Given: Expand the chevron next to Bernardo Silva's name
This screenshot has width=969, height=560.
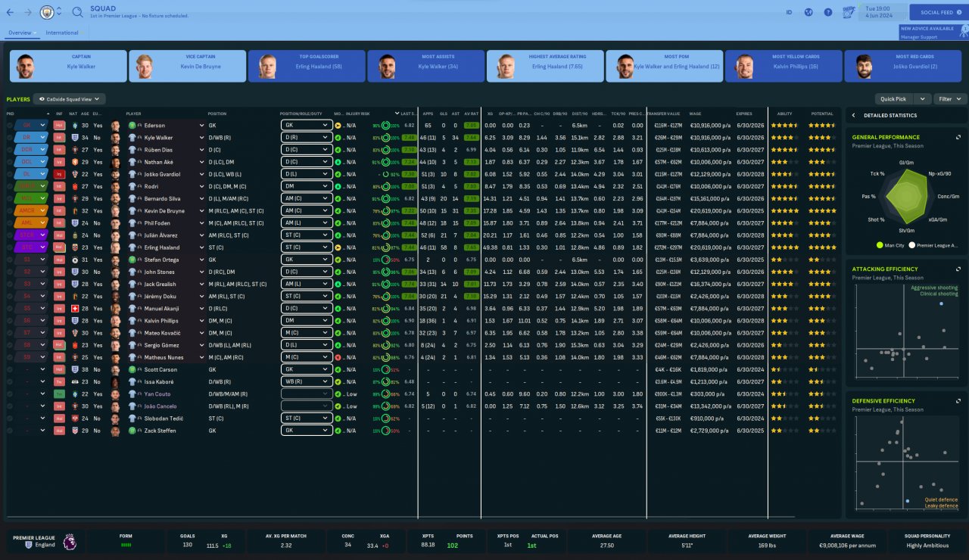Looking at the screenshot, I should tap(202, 199).
